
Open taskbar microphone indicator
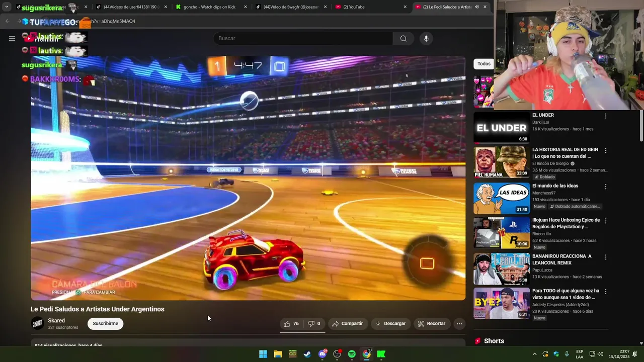tap(567, 354)
